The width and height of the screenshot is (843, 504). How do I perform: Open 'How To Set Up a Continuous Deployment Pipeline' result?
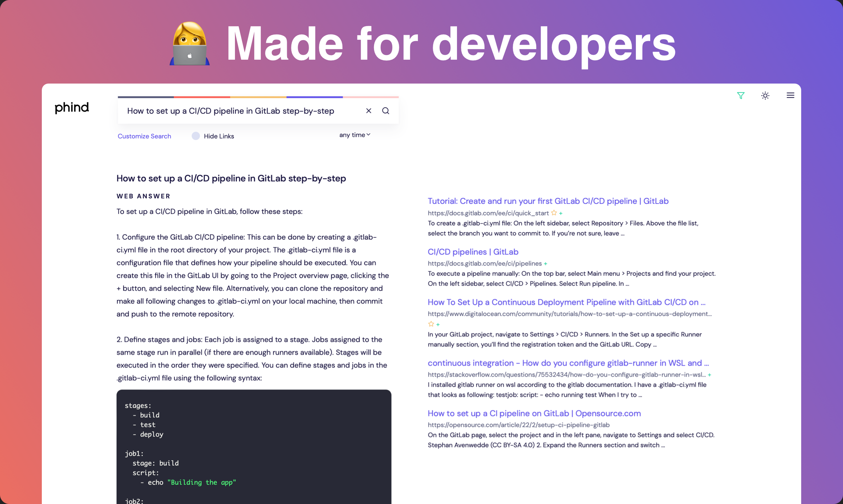coord(567,302)
